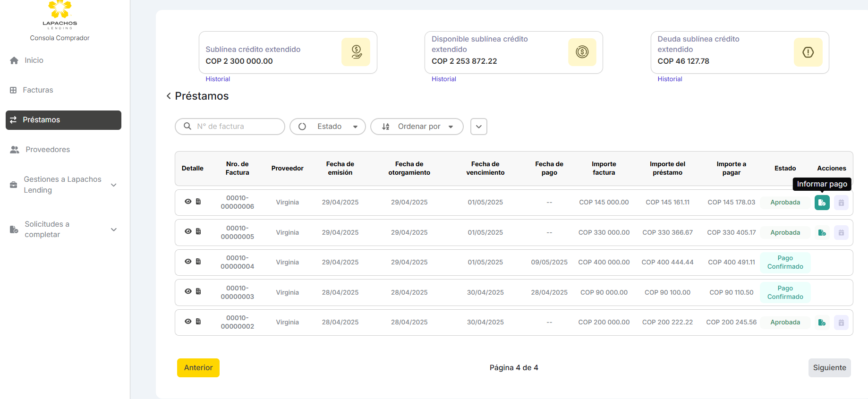Open document icon for invoice 00010-00000004
Viewport: 868px width, 399px height.
(198, 262)
